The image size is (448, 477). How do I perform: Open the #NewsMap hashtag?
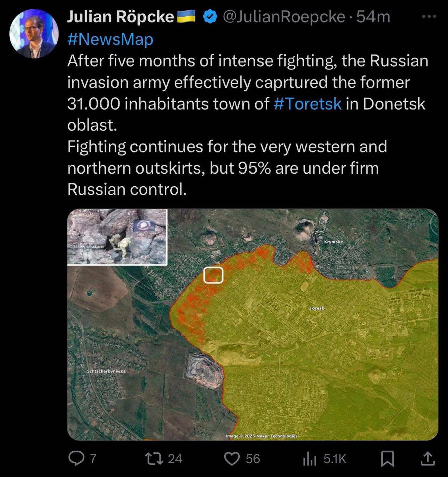tap(110, 39)
